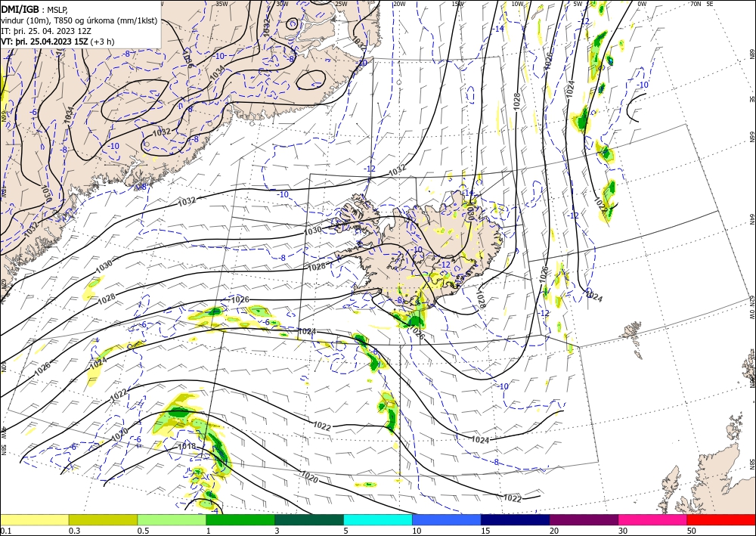Click legend value "50"
Screen dimensions: 756x536
[x=692, y=531]
